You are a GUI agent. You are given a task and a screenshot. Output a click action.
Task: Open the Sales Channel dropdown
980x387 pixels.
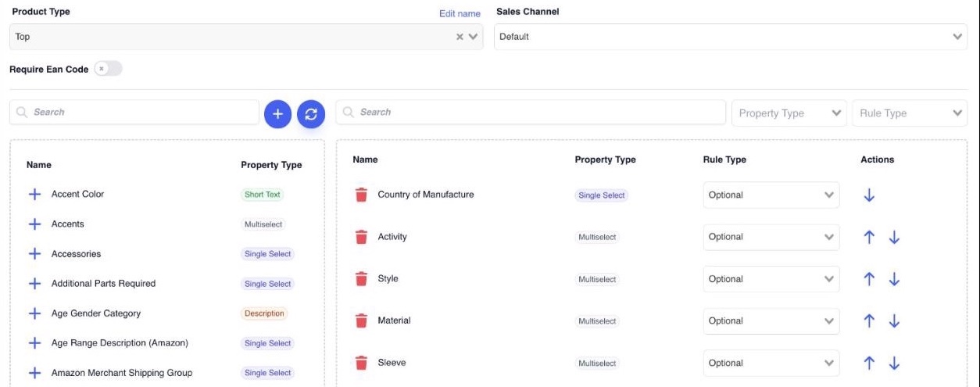[x=731, y=37]
